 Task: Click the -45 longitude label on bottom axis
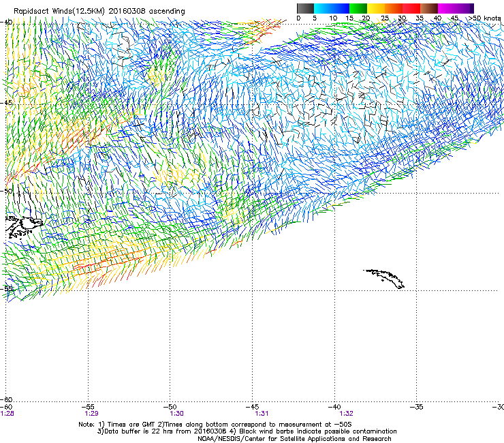coord(253,407)
